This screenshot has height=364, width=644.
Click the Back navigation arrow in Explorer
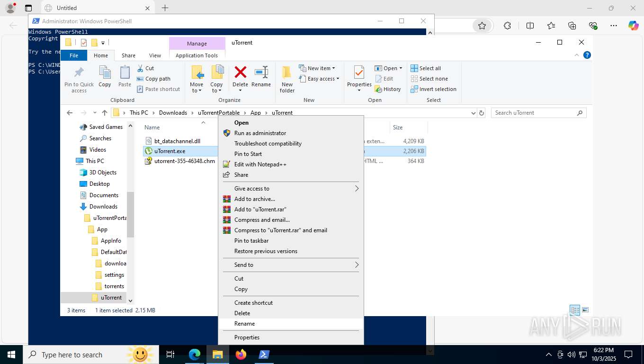point(70,113)
